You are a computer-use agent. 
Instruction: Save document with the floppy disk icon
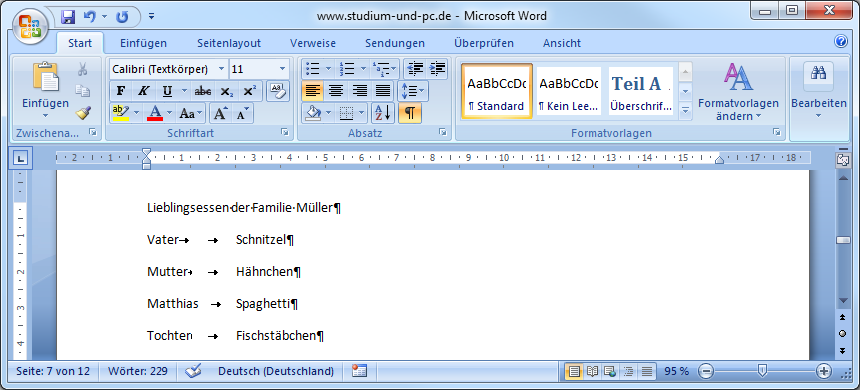click(68, 16)
